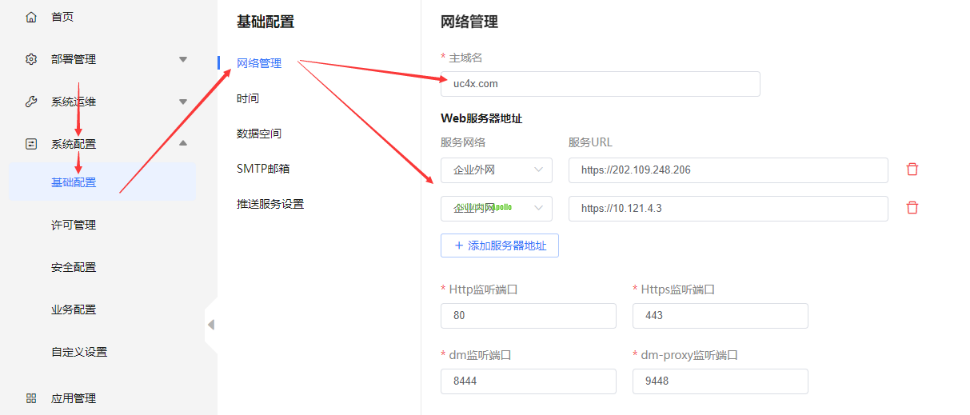Collapse the 系统配置 menu arrow
This screenshot has width=970, height=415.
coord(183,144)
